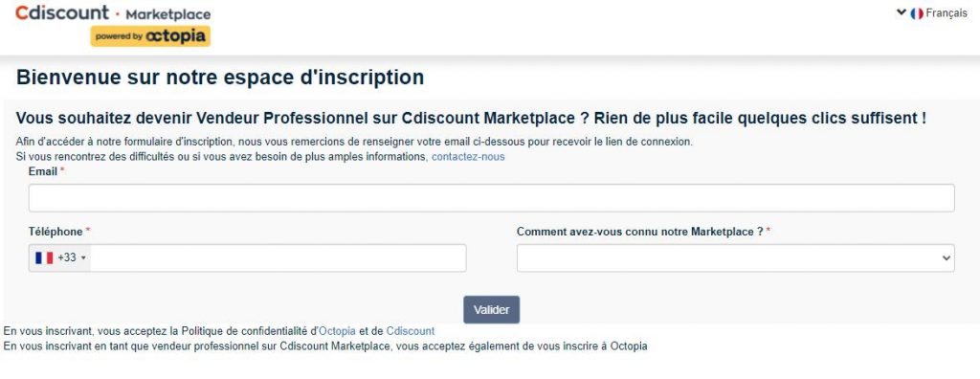Click the "powered by octopia" yellow badge
The width and height of the screenshot is (980, 379).
click(150, 36)
